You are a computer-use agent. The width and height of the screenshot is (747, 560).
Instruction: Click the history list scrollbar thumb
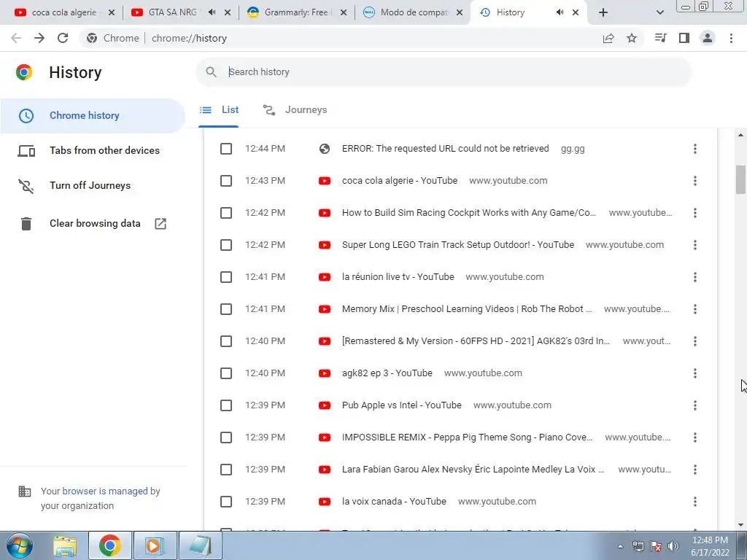coord(740,179)
